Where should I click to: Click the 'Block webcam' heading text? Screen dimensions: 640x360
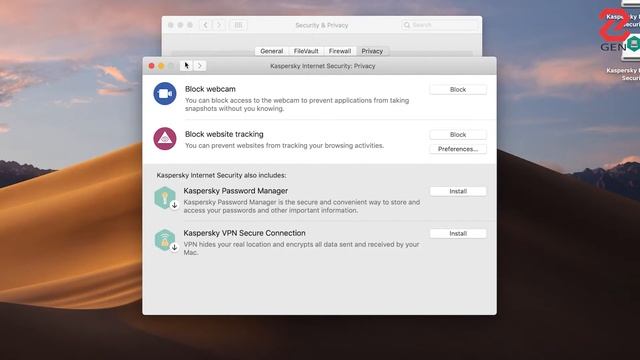click(x=210, y=89)
